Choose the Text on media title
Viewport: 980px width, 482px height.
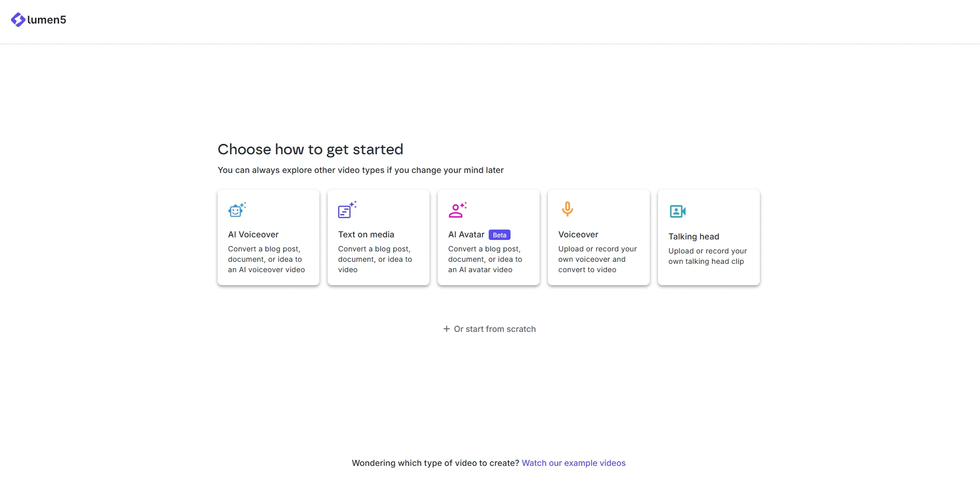pyautogui.click(x=366, y=235)
